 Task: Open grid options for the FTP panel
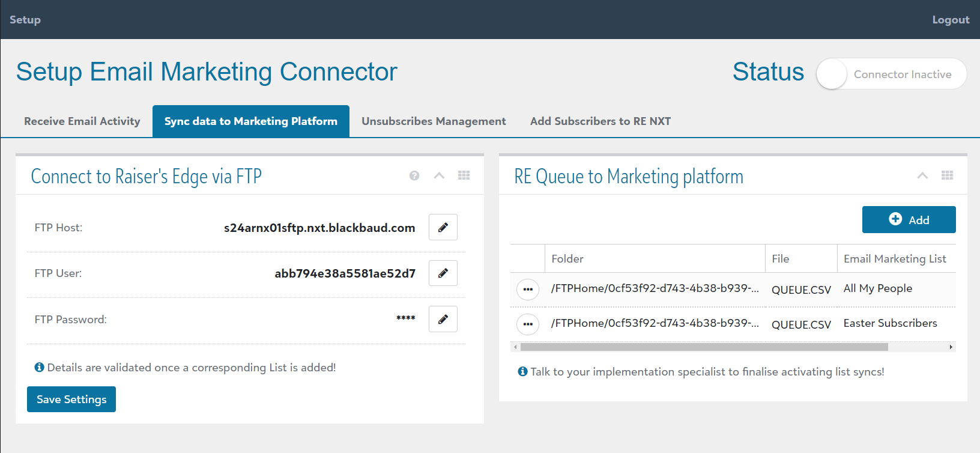pos(464,175)
